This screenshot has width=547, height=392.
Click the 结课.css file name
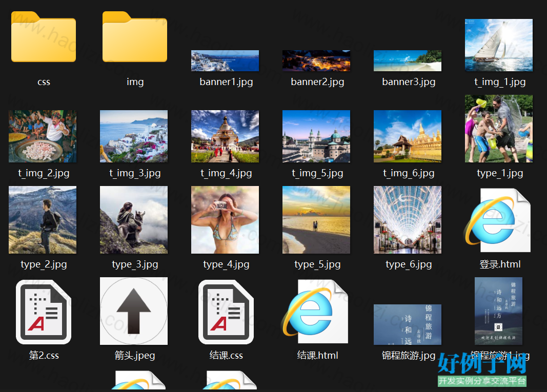pyautogui.click(x=226, y=356)
